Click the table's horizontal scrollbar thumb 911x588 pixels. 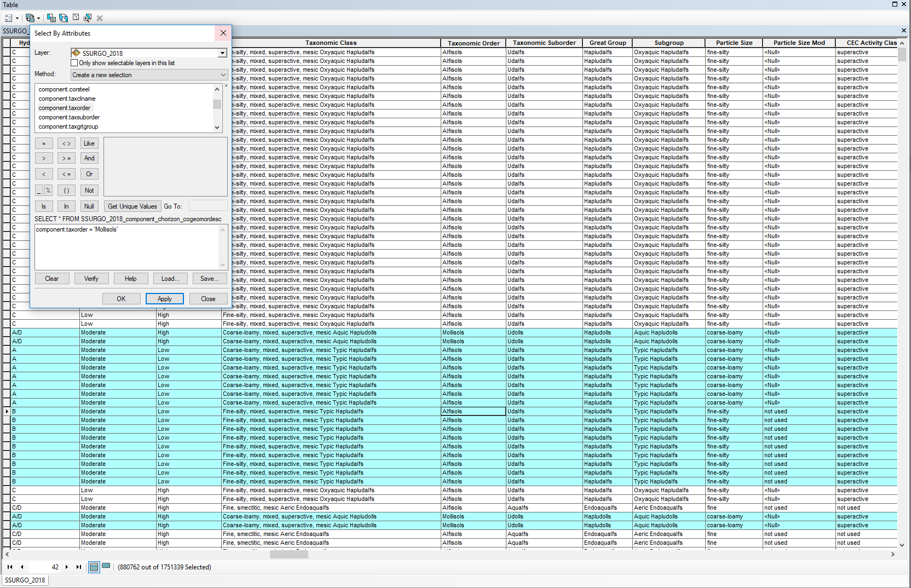[x=289, y=555]
